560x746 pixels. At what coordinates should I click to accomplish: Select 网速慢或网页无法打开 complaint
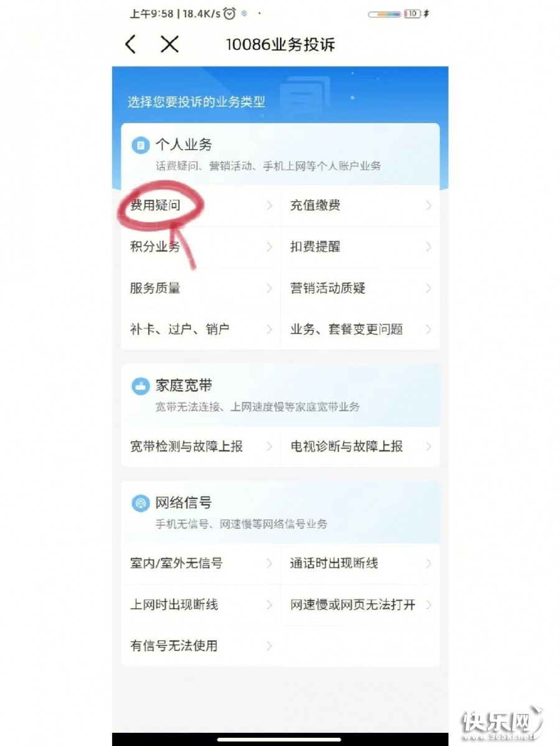pyautogui.click(x=360, y=605)
